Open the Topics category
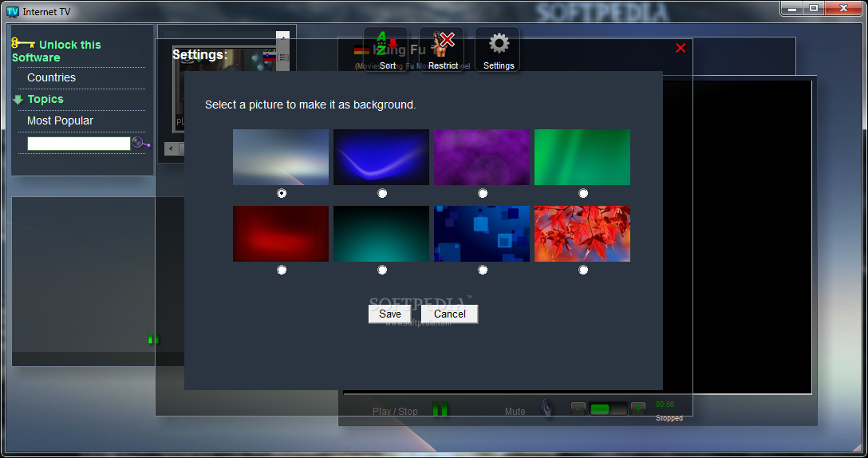The image size is (868, 458). tap(45, 99)
